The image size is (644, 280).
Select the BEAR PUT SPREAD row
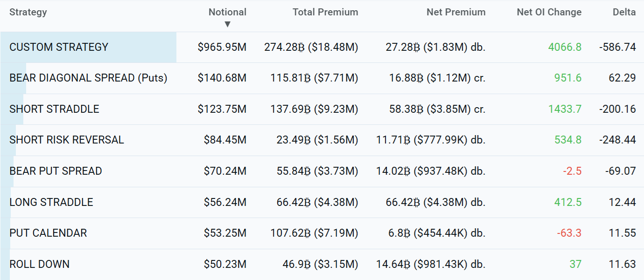click(x=56, y=171)
